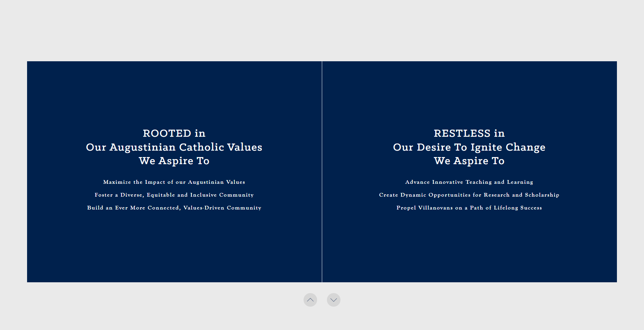
Task: Click the 'ROOTED in' heading line
Action: tap(174, 133)
